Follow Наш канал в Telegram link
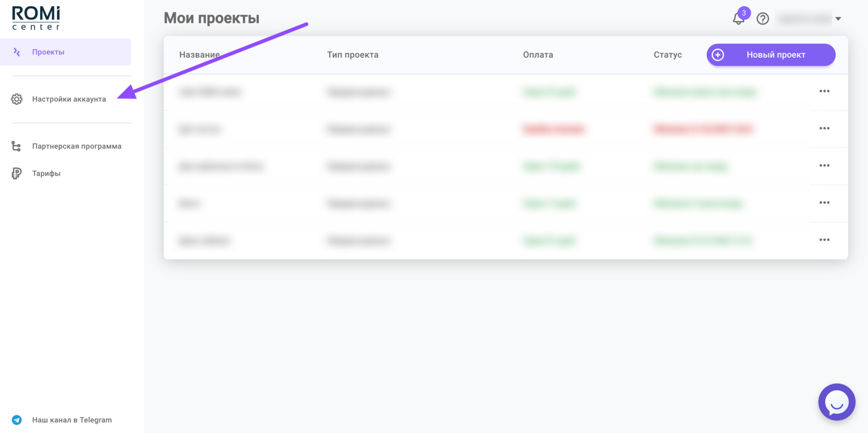 point(72,420)
